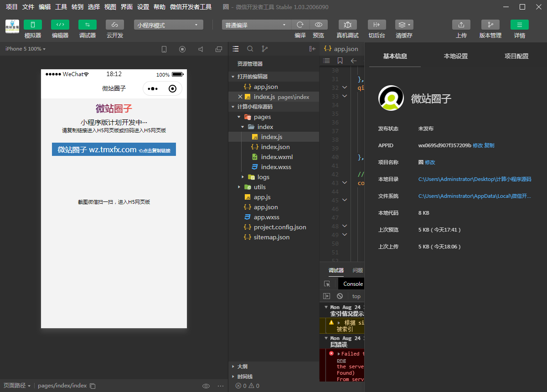Expand the 时间线 timeline section
This screenshot has width=547, height=392.
tap(273, 377)
